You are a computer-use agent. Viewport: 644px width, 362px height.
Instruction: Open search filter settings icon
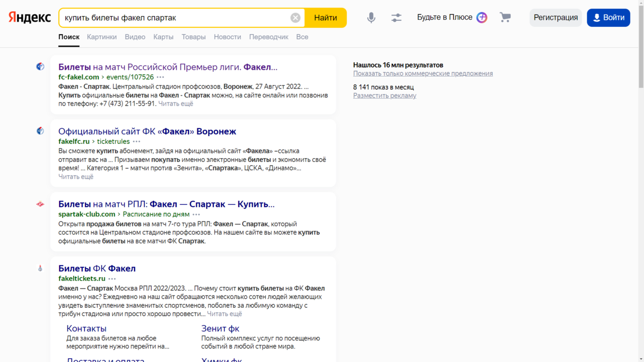coord(396,17)
